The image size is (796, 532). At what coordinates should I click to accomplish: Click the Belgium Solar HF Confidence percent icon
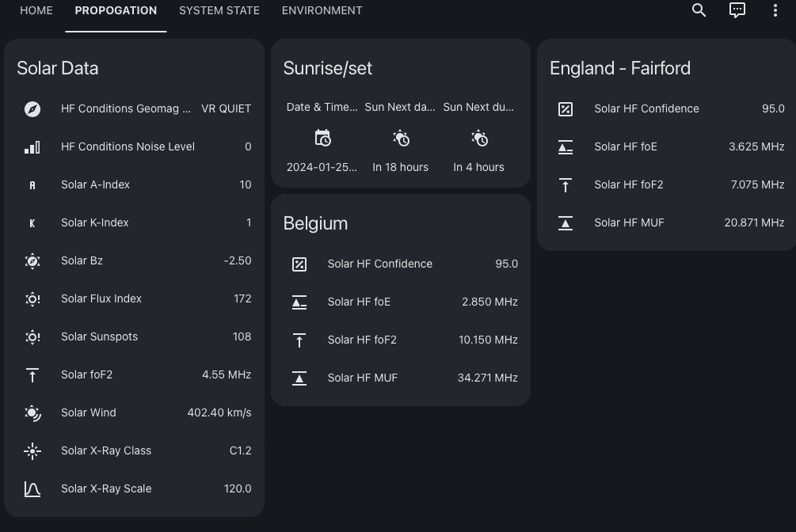point(299,264)
